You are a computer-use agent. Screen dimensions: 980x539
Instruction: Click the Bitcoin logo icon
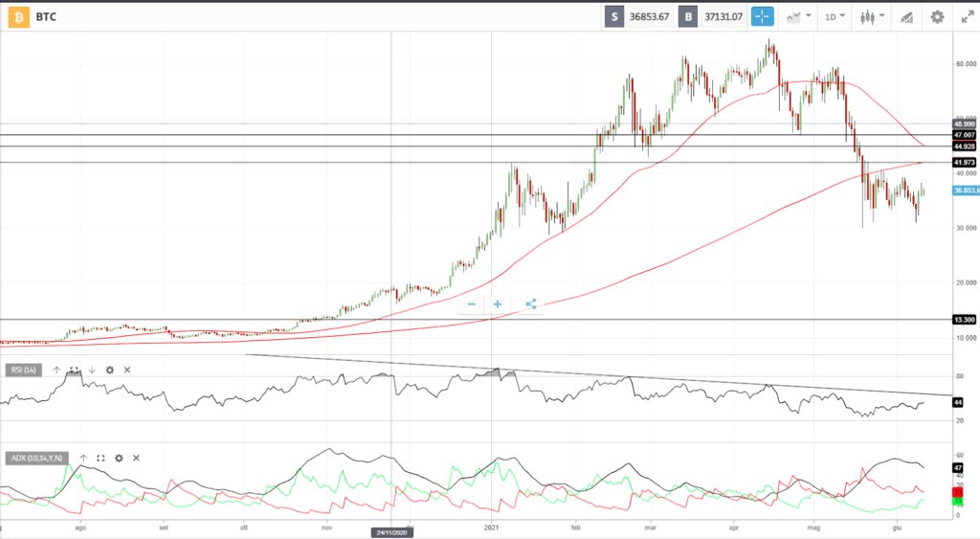[x=18, y=17]
